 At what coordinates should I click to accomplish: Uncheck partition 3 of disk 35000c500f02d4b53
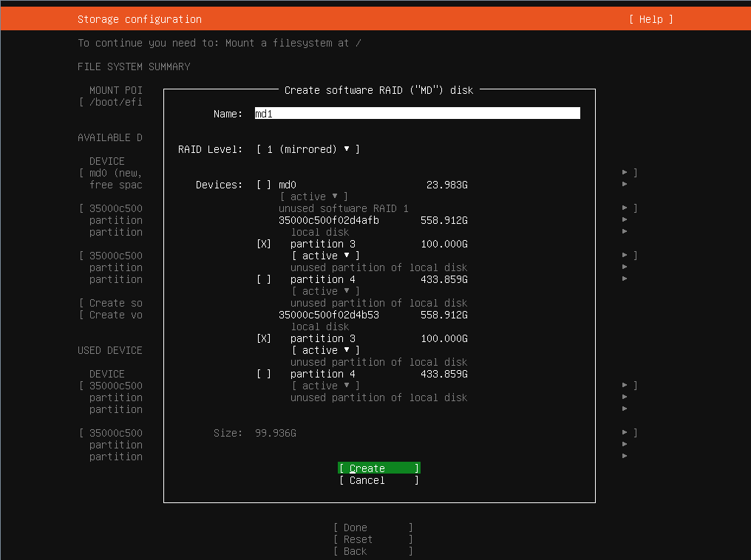click(264, 338)
